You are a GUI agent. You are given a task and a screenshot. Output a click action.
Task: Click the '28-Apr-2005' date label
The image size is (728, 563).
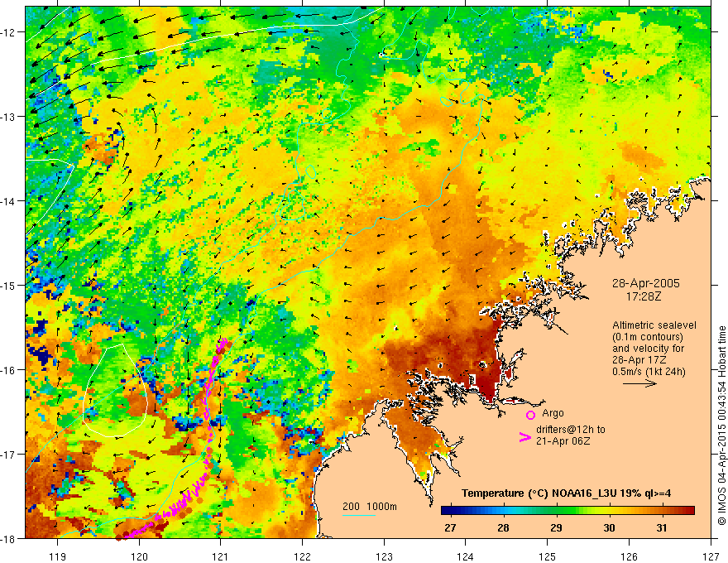[x=646, y=283]
